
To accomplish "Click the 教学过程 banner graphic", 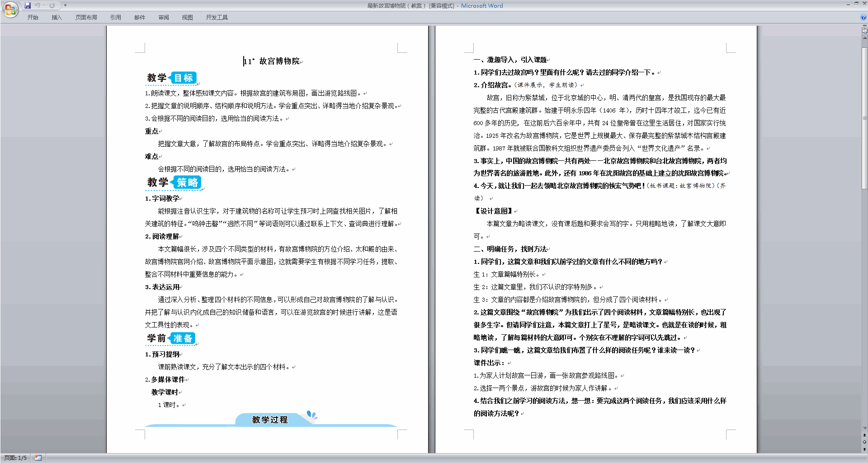I will 270,420.
